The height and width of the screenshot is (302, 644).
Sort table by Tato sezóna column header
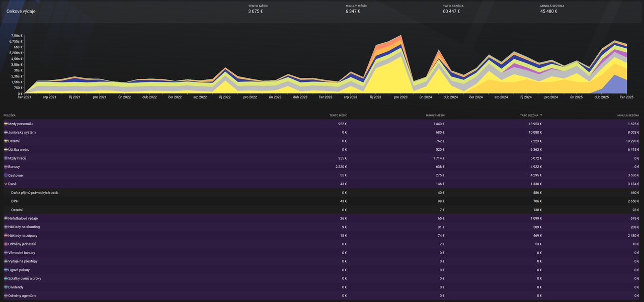click(529, 115)
